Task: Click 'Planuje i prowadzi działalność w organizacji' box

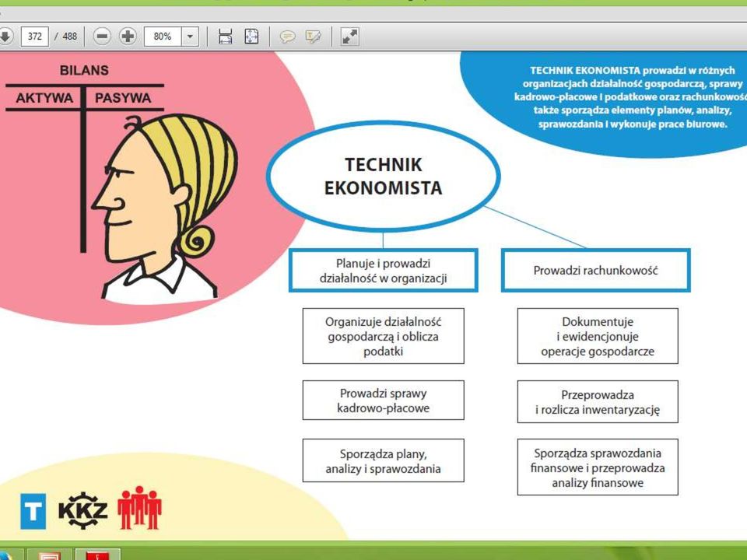Action: point(383,271)
